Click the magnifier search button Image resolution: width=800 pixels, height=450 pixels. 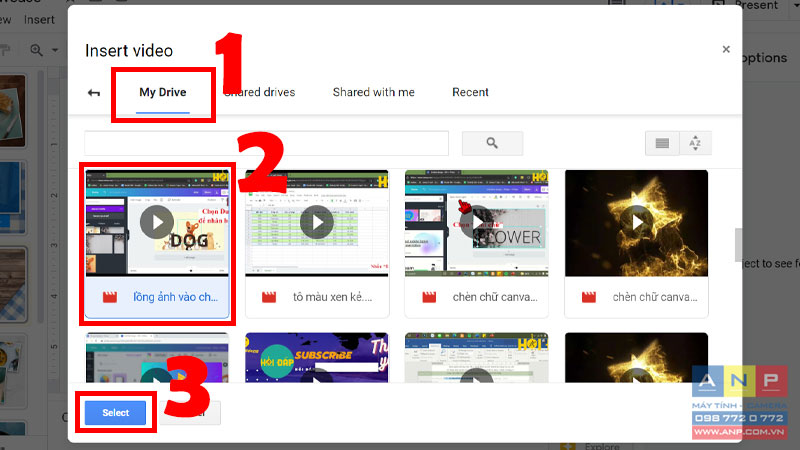point(492,143)
